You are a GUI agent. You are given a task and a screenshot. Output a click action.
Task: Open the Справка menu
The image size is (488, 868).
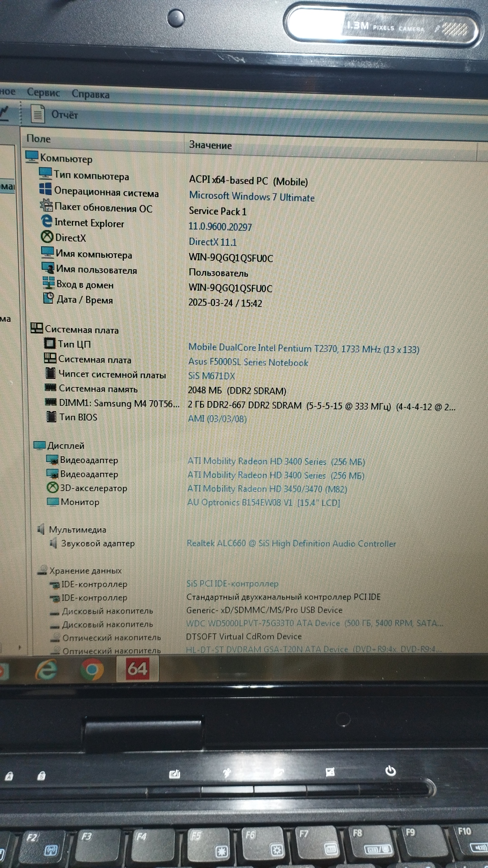pyautogui.click(x=90, y=94)
